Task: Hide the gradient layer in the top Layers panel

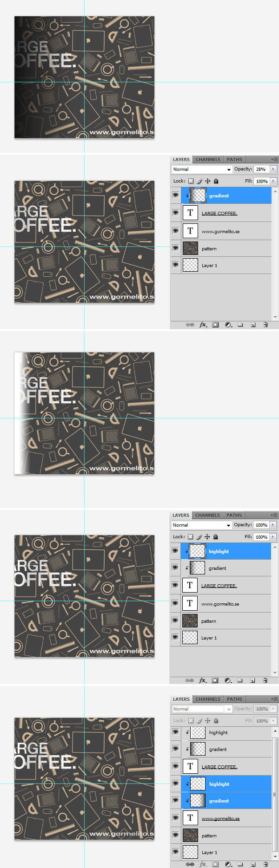Action: tap(175, 196)
